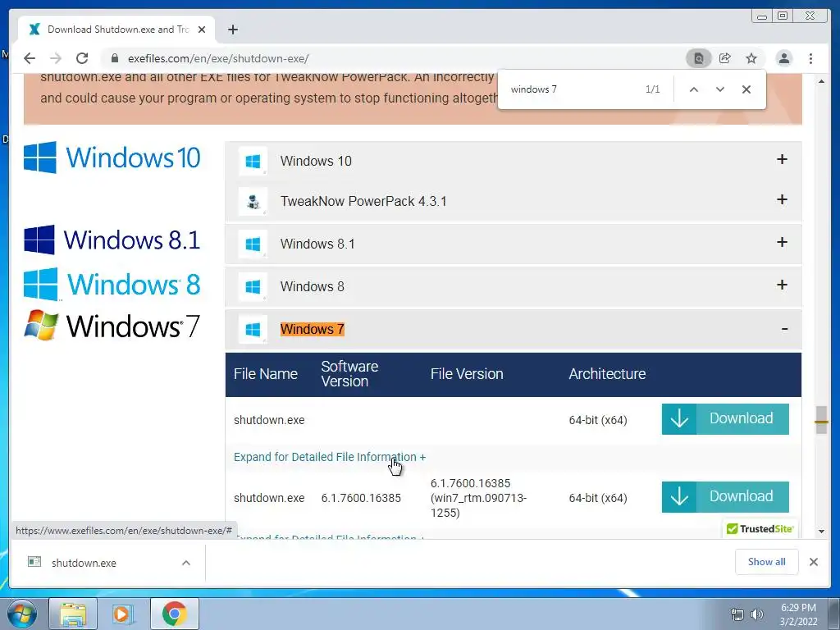Click the network icon in system tray
The width and height of the screenshot is (840, 630).
737,614
